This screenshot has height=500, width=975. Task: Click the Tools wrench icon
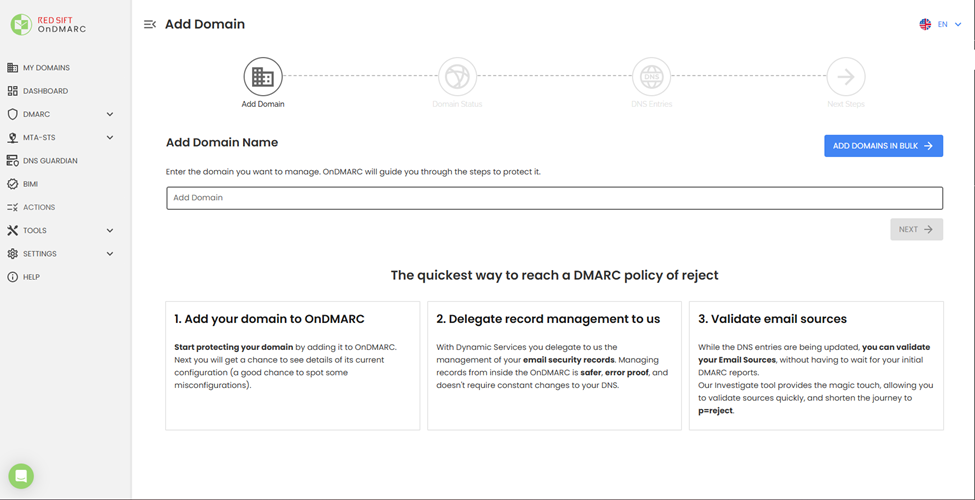pyautogui.click(x=12, y=231)
